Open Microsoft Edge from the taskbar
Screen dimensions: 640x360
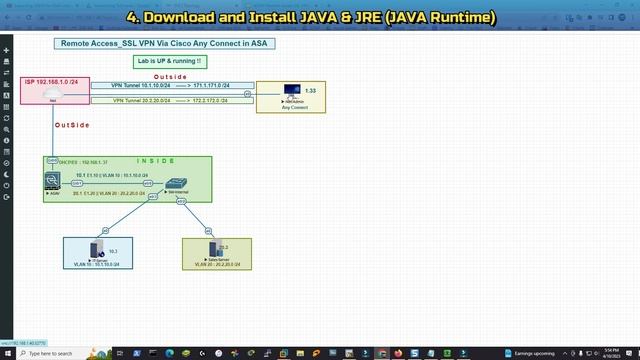[169, 353]
